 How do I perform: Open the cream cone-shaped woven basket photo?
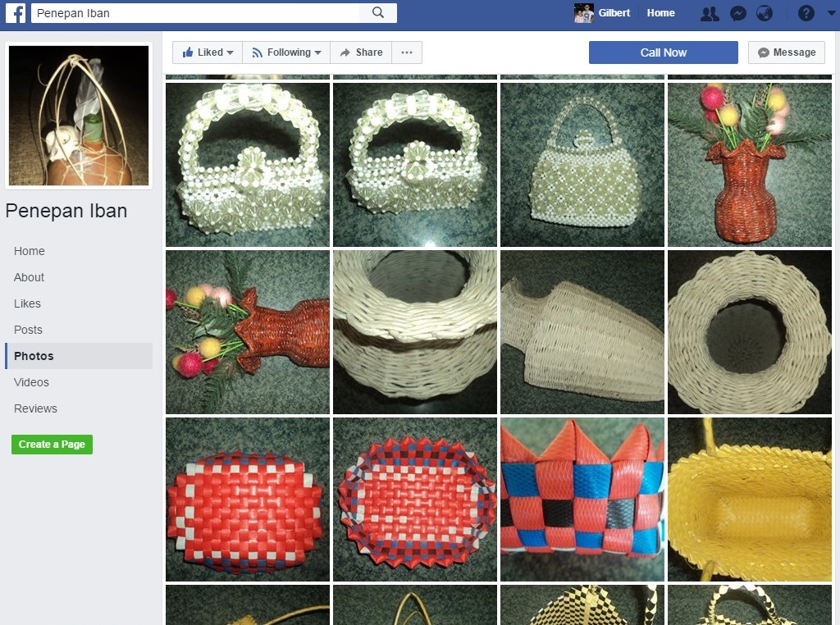(x=582, y=332)
